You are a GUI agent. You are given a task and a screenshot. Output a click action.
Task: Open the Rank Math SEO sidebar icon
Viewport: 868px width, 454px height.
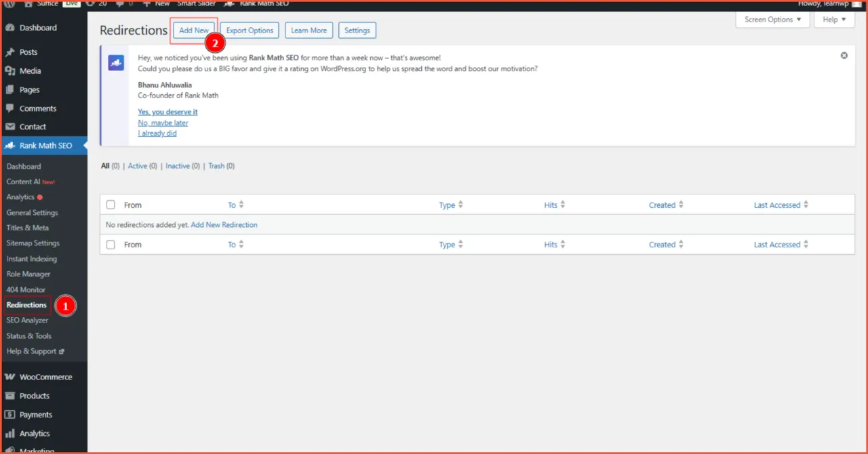[11, 145]
